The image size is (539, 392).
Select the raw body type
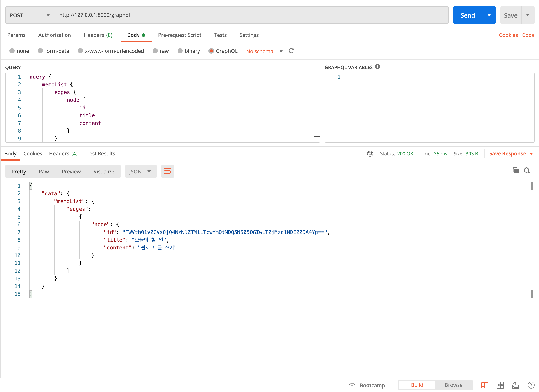[x=155, y=51]
